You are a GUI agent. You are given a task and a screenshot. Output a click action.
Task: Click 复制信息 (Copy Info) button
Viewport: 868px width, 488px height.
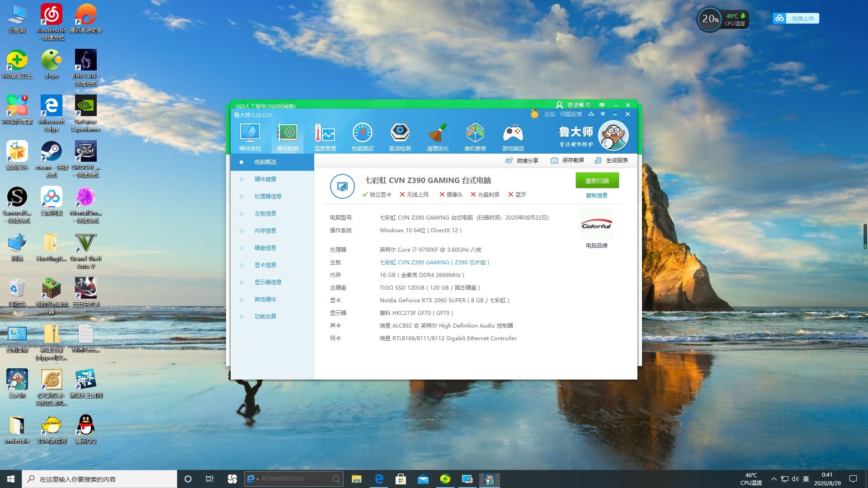597,196
